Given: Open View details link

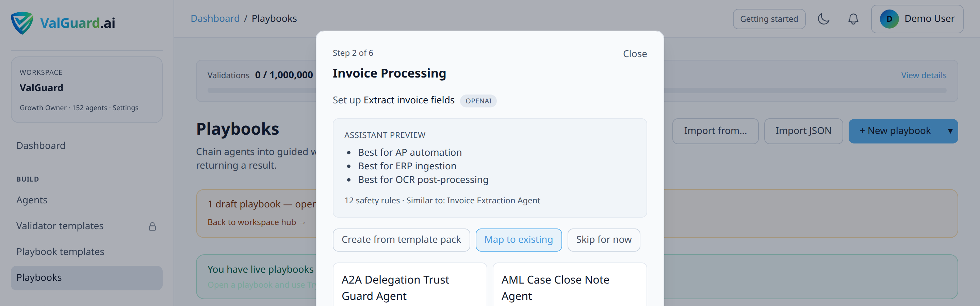Looking at the screenshot, I should point(923,75).
